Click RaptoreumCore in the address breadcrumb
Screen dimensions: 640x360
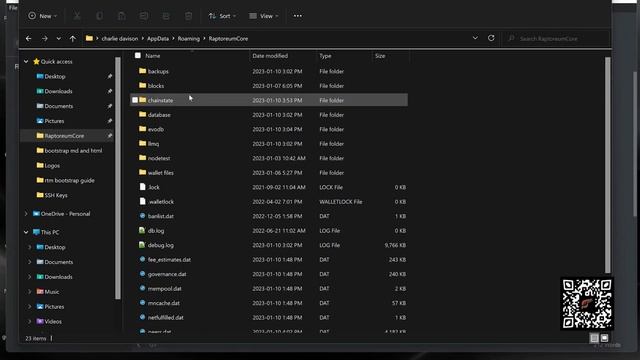click(228, 38)
